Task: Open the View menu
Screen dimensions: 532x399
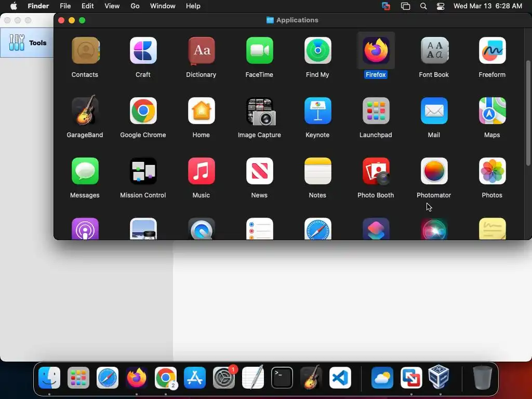Action: pyautogui.click(x=112, y=6)
